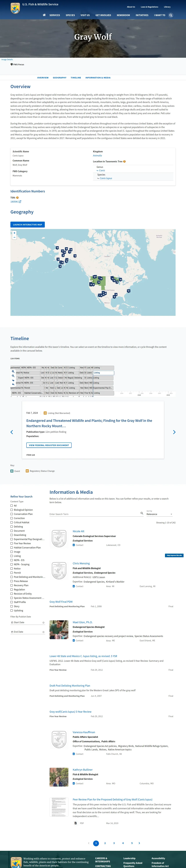The width and height of the screenshot is (186, 868).
Task: Tick the Critical Habitat checkbox
Action: point(11,523)
